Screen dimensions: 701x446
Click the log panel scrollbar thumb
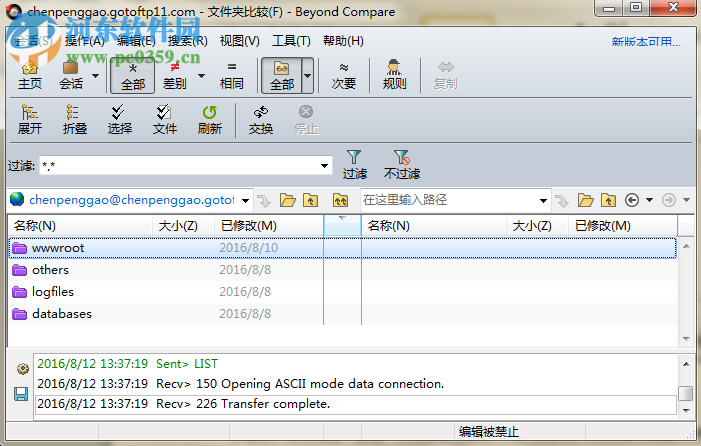(x=685, y=394)
